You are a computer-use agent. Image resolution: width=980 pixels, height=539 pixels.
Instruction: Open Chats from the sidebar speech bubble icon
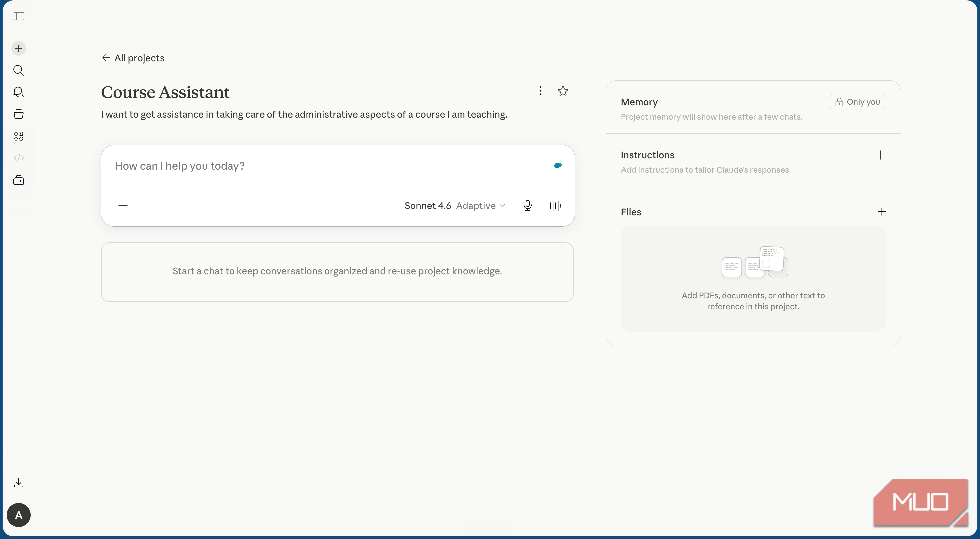point(19,92)
